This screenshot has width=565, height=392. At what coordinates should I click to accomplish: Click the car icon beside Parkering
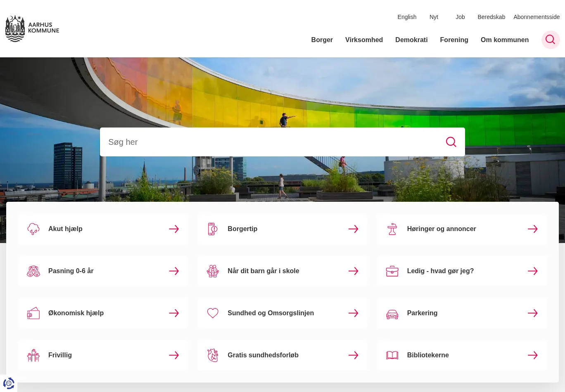point(392,314)
